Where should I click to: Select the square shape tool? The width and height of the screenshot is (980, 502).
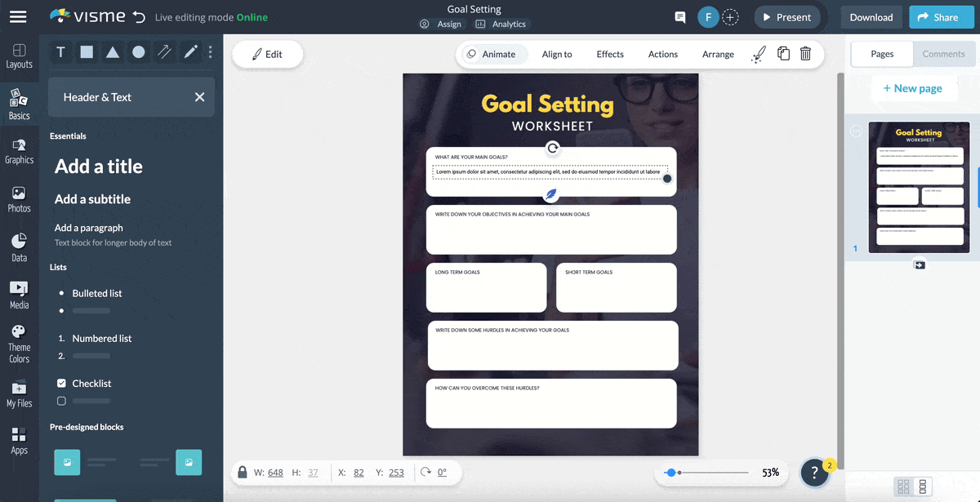[x=87, y=51]
